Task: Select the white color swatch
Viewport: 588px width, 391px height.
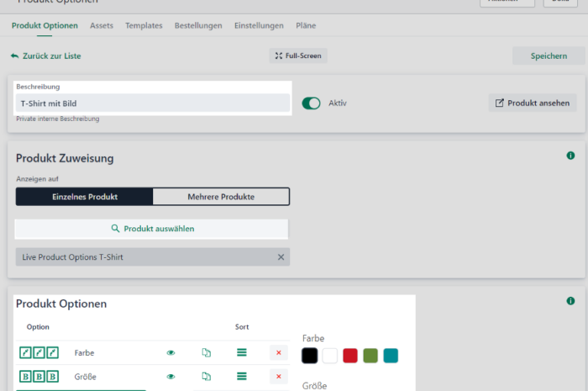Action: pos(330,356)
